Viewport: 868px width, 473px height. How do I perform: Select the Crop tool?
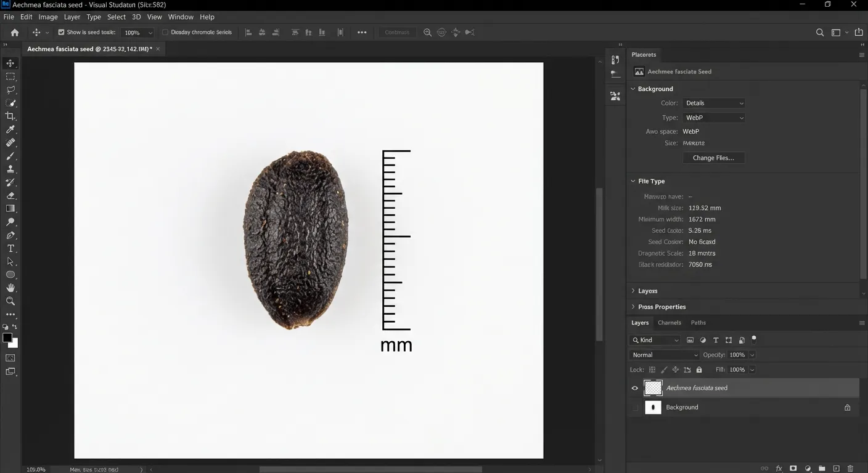[x=10, y=116]
